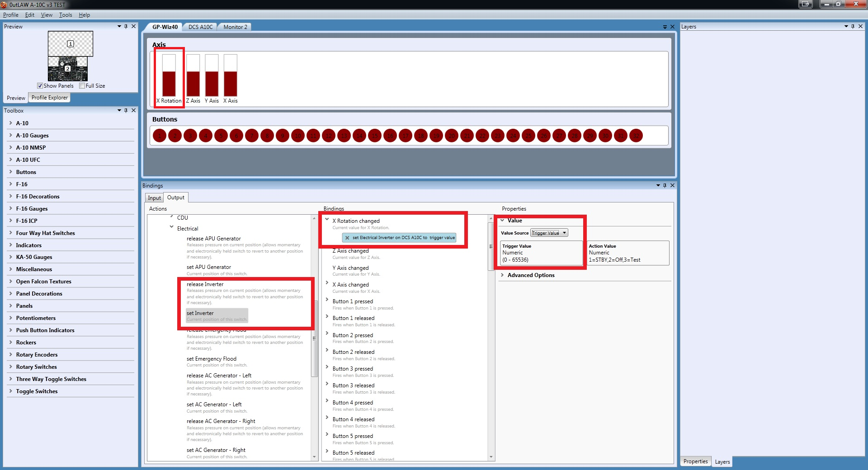Collapse the X Rotation changed binding
Viewport: 868px width, 470px height.
tap(327, 220)
